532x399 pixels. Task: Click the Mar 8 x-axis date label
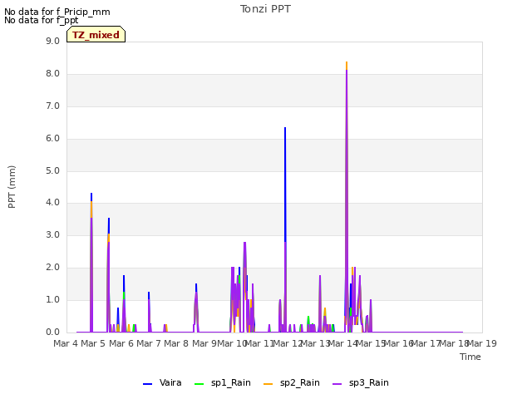coord(176,343)
